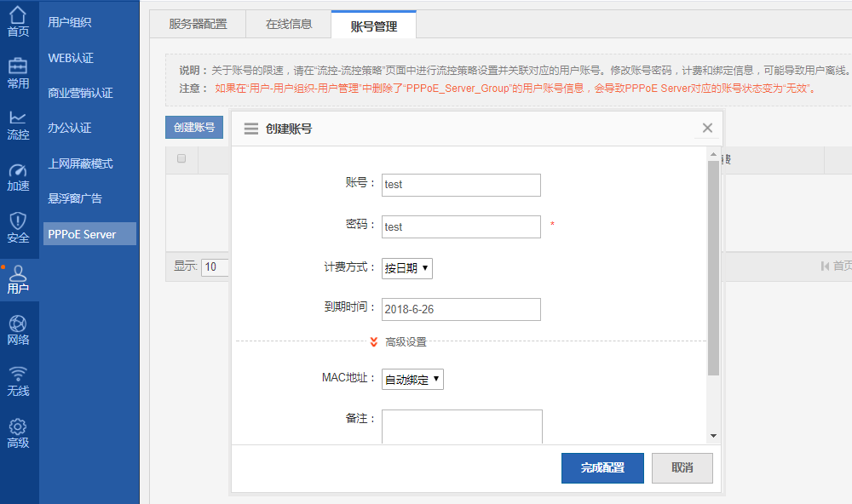The width and height of the screenshot is (852, 504).
Task: Switch to the 服务器配置 tab
Action: (x=198, y=25)
